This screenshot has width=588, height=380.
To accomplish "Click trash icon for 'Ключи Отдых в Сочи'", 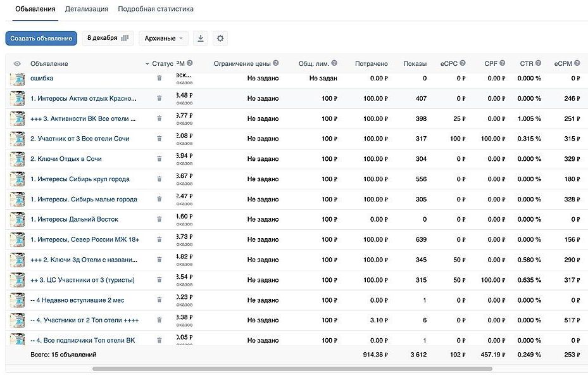I will point(160,159).
